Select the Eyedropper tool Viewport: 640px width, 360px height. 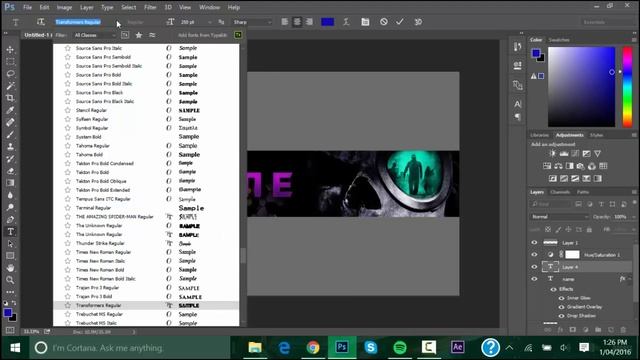point(10,110)
